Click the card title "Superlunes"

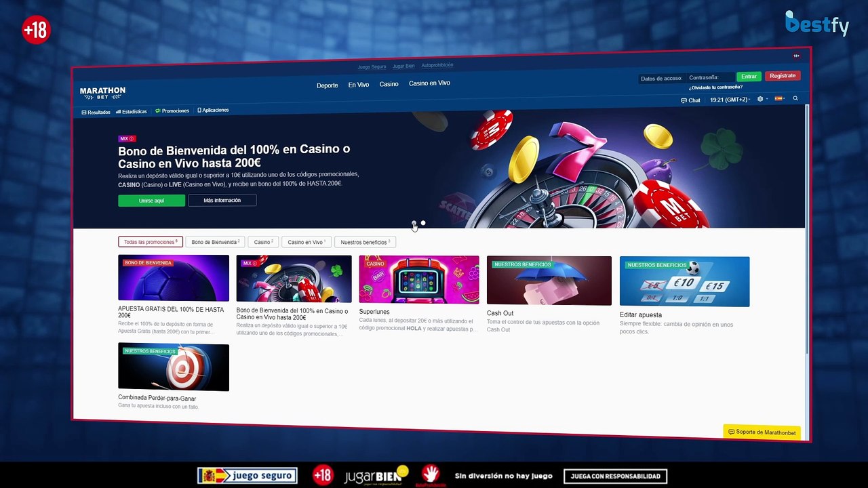[374, 312]
